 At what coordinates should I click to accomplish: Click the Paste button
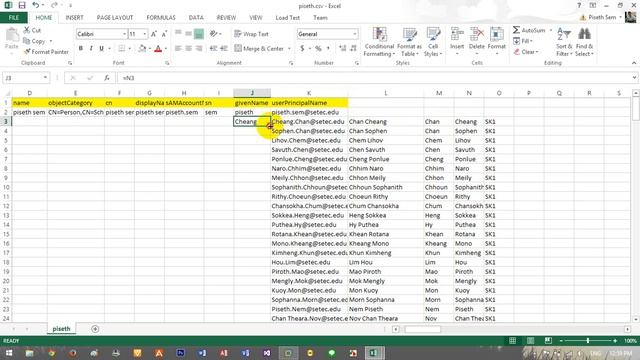pos(11,39)
